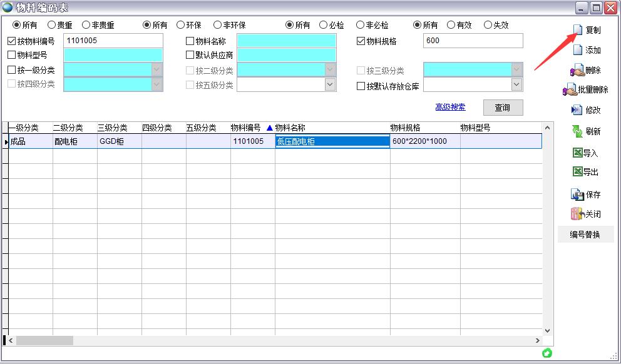
Task: Expand the 按一级分类 dropdown
Action: [157, 69]
